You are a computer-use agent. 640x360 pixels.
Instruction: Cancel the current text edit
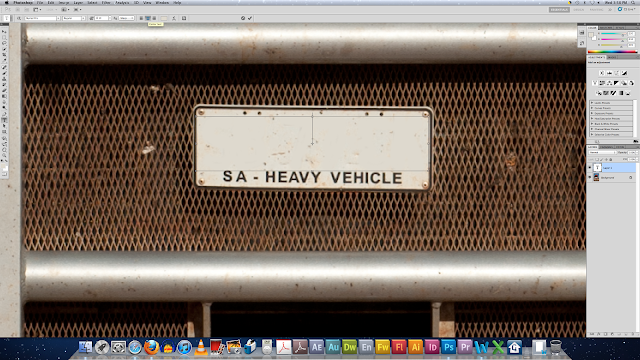(x=243, y=18)
